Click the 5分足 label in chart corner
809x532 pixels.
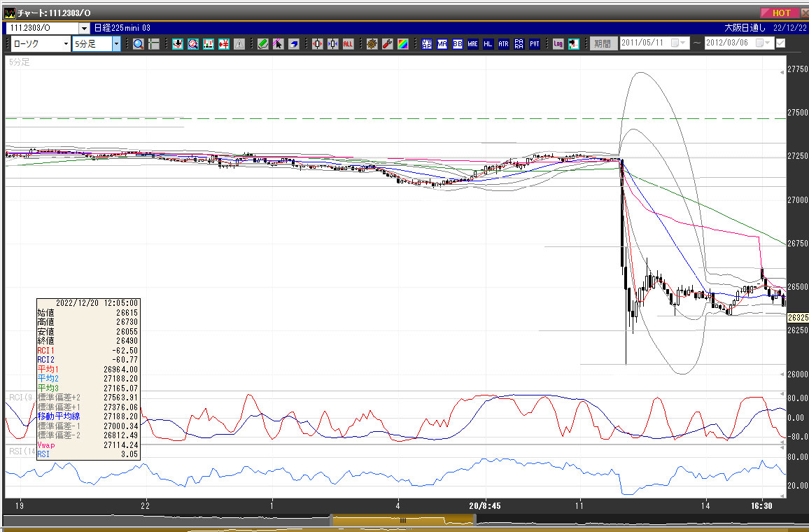[19, 62]
